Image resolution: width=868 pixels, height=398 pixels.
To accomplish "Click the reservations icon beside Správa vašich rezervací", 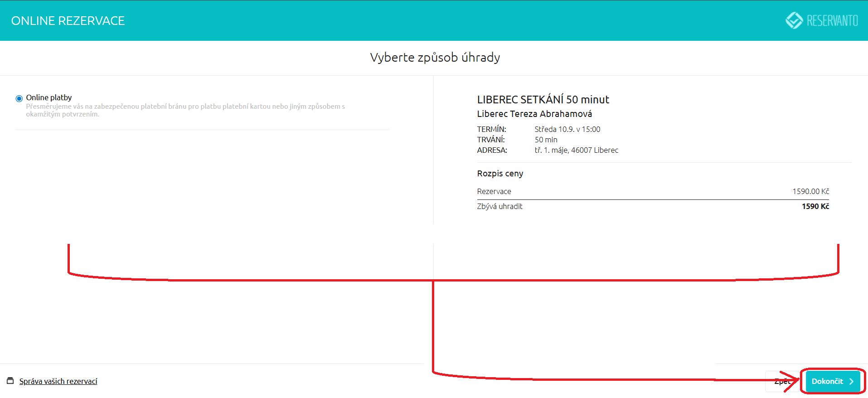I will [x=10, y=381].
